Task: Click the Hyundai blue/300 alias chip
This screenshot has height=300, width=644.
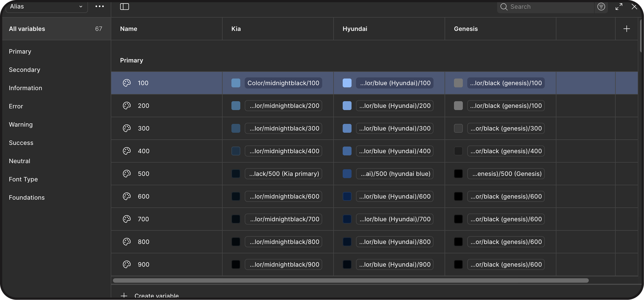Action: pos(395,128)
